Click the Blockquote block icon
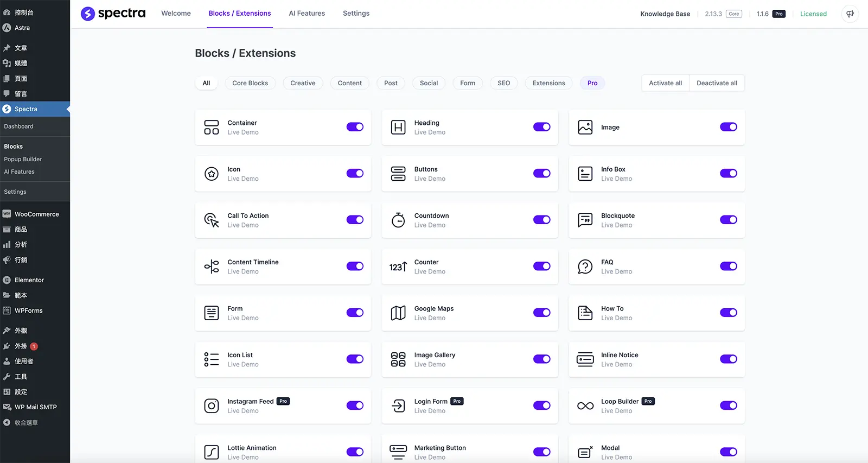Screen dimensions: 868x463 click(x=585, y=220)
